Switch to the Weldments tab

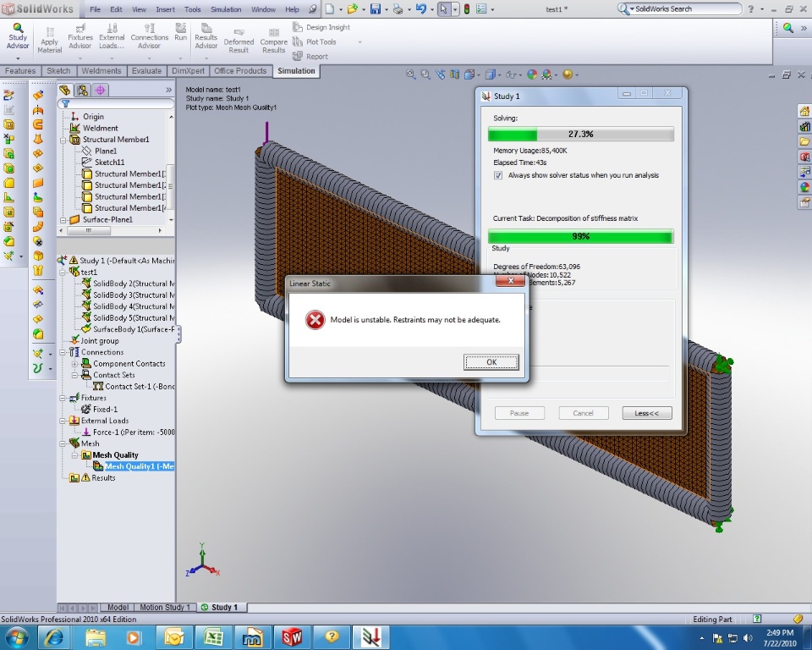(x=101, y=71)
